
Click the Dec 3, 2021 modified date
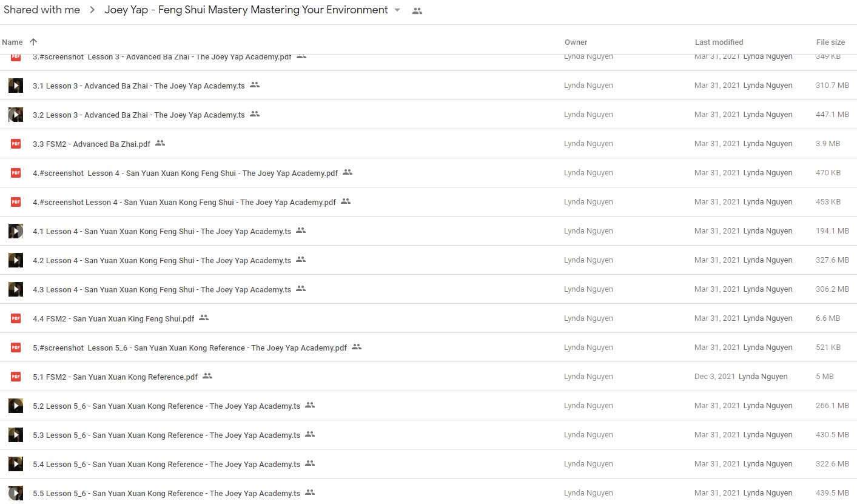coord(714,377)
